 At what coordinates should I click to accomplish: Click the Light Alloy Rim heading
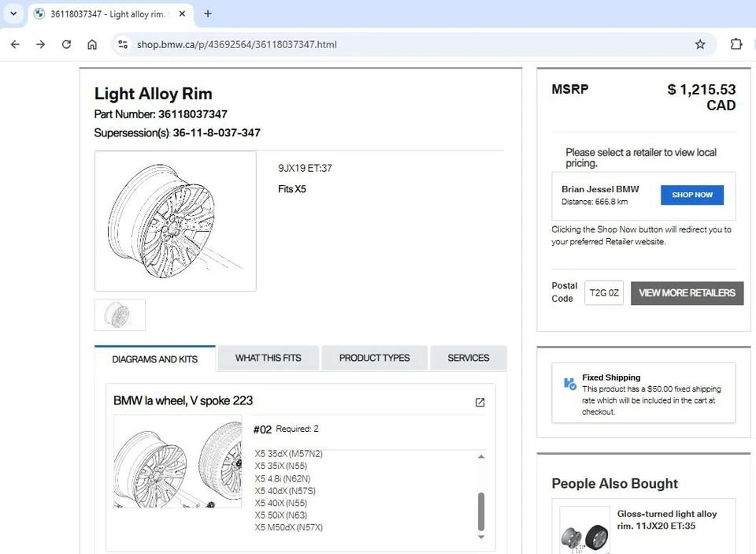(x=154, y=94)
